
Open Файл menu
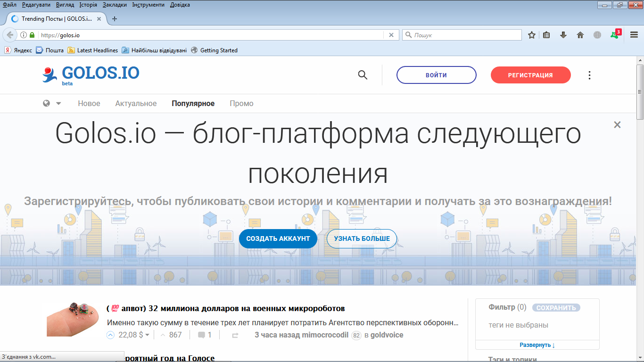(x=9, y=5)
